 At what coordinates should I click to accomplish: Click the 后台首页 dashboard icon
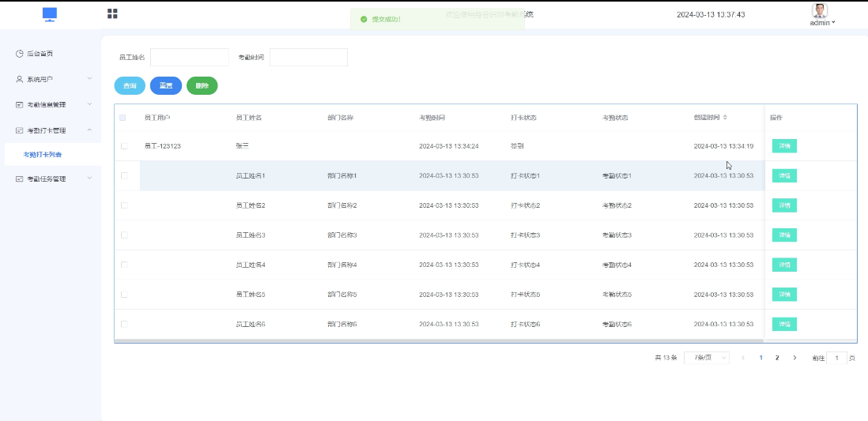click(20, 54)
